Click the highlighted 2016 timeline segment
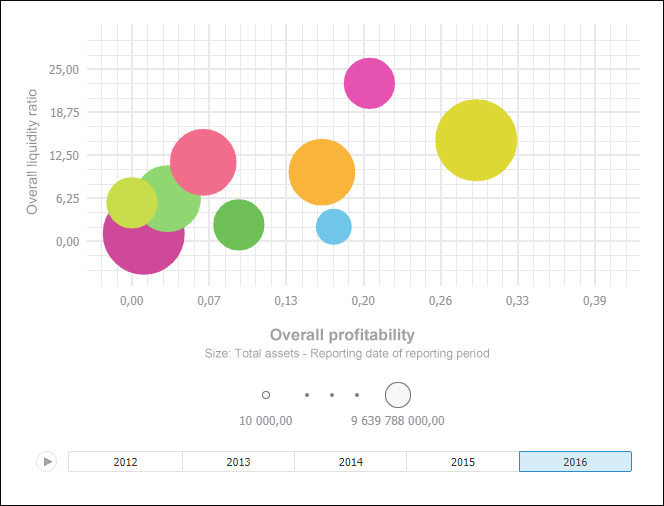 pyautogui.click(x=575, y=462)
